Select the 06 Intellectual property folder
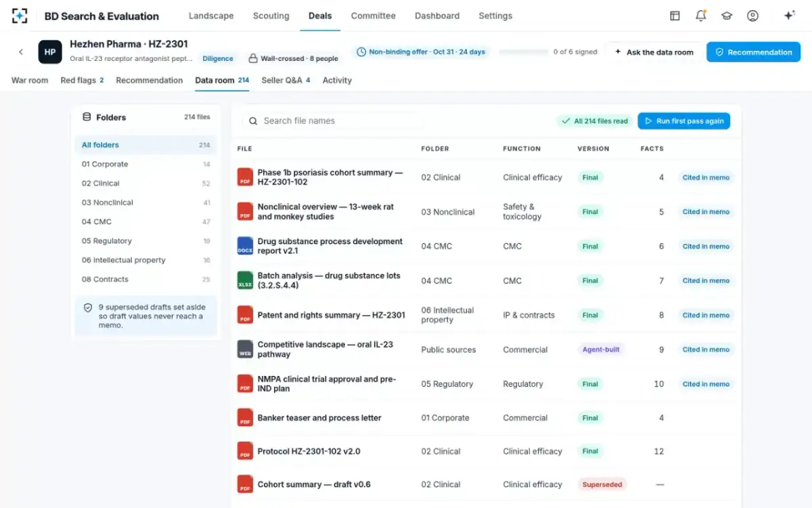This screenshot has height=508, width=812. (146, 260)
